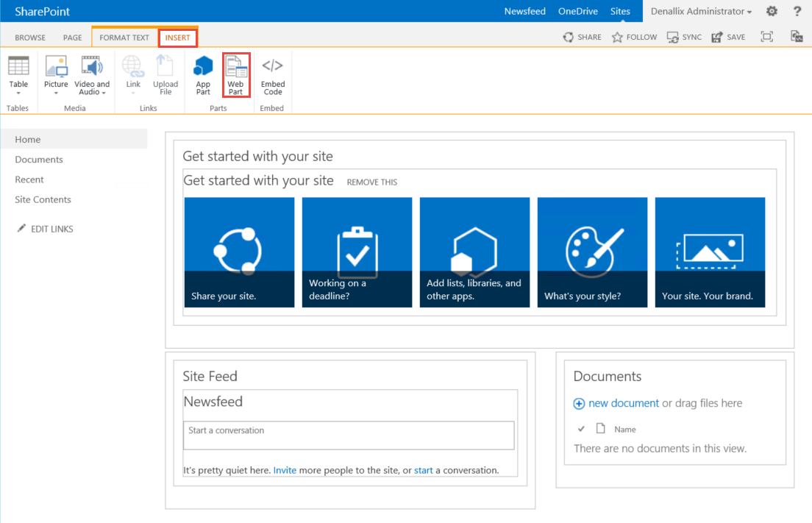Toggle the select-all checkmark in Documents
Viewport: 812px width, 523px height.
tap(581, 429)
